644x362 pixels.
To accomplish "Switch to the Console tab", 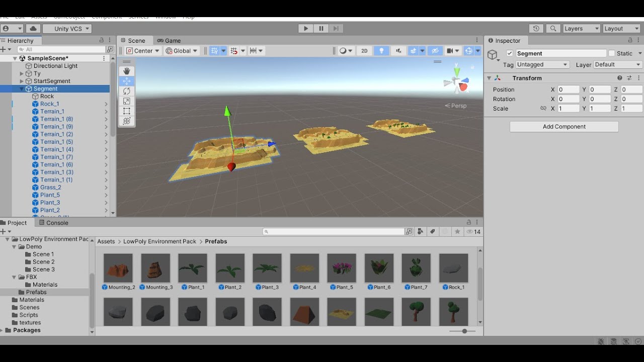I will 53,223.
